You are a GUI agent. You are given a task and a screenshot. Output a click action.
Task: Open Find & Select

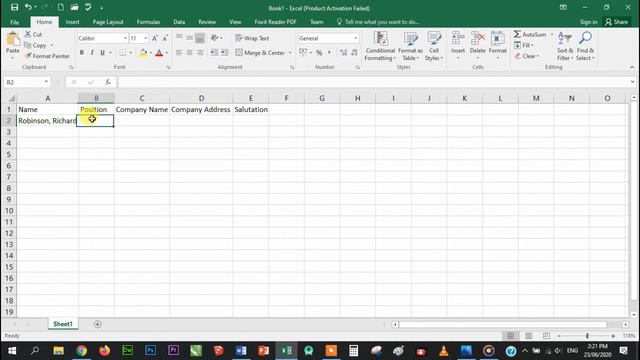pyautogui.click(x=585, y=46)
